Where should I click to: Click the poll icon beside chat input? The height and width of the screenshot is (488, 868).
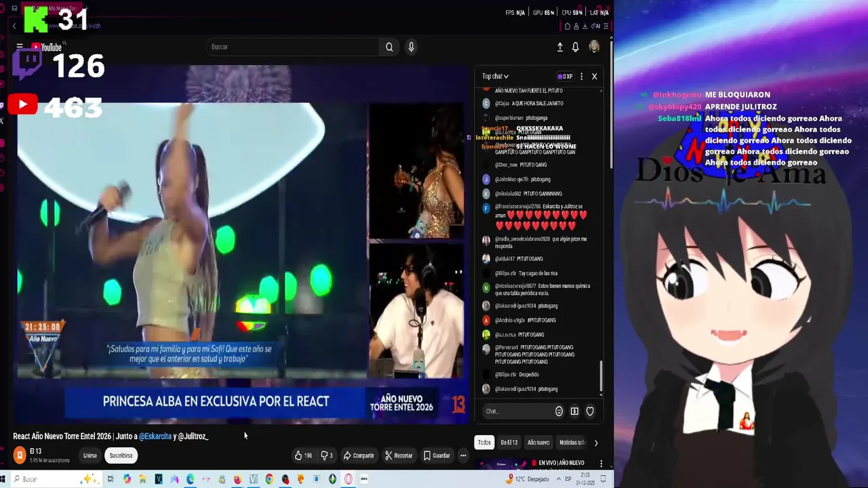click(574, 411)
